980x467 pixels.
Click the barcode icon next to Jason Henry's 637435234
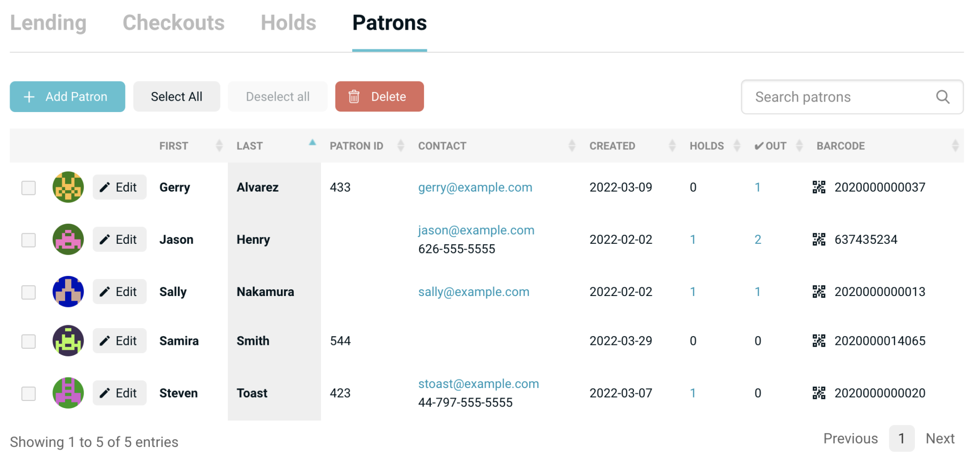click(819, 239)
